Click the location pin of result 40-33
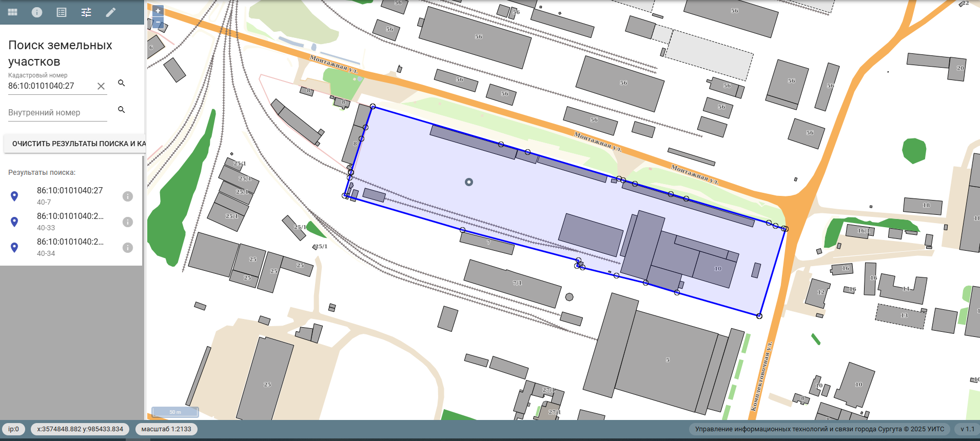980x441 pixels. [x=14, y=222]
